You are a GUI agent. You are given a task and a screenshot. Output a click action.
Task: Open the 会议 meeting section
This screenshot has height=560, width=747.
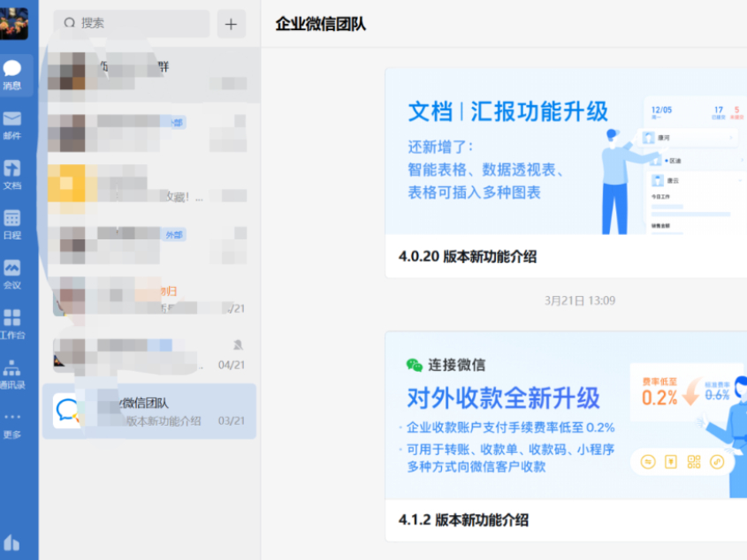[x=12, y=275]
